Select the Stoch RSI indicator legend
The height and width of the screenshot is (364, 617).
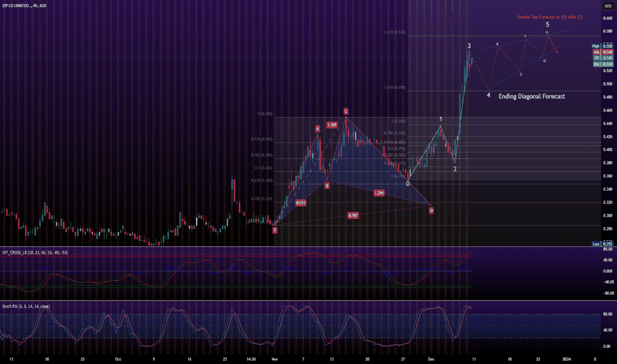click(26, 306)
